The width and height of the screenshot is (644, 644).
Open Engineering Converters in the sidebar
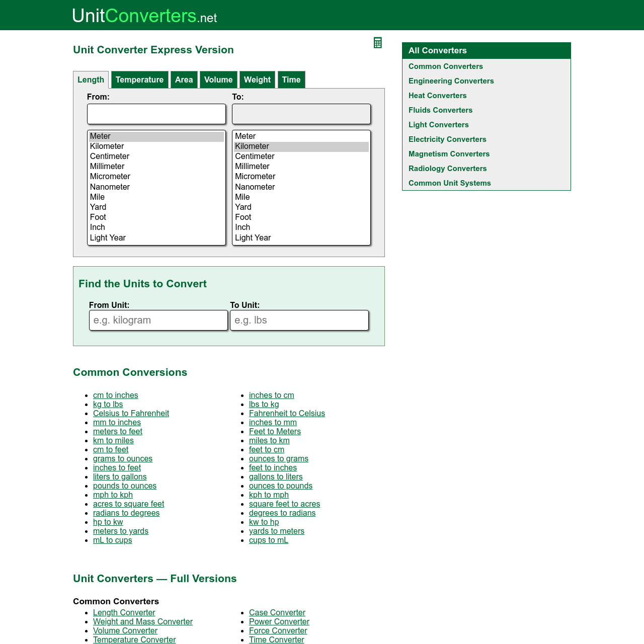(451, 81)
